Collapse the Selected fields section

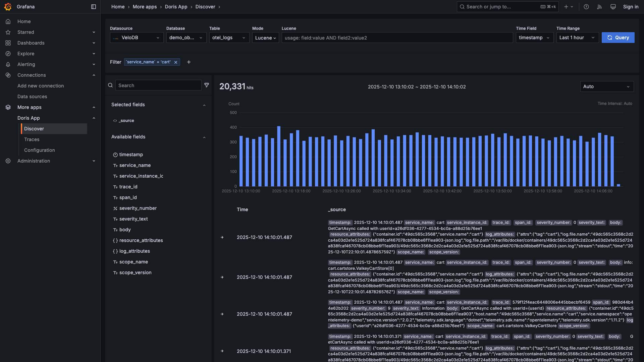[204, 105]
